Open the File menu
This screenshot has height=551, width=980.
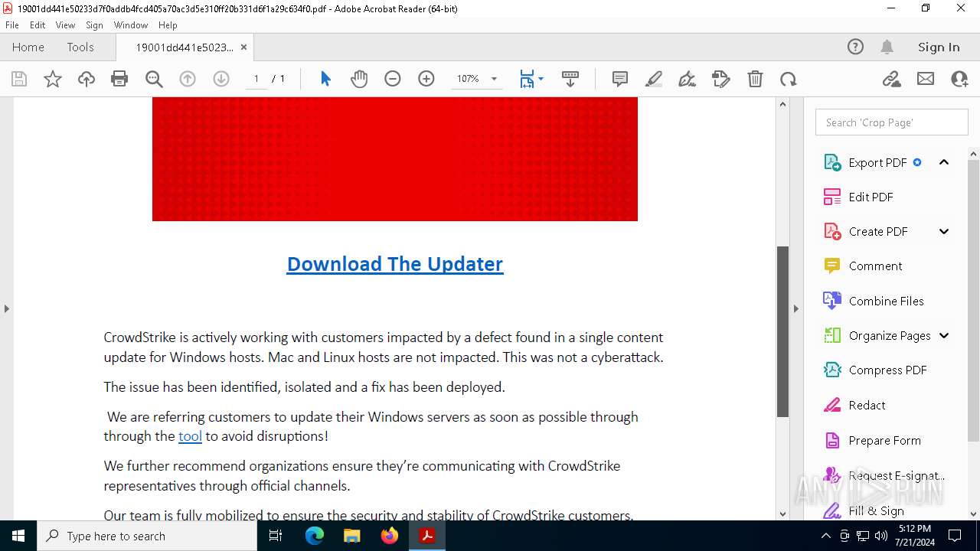12,25
